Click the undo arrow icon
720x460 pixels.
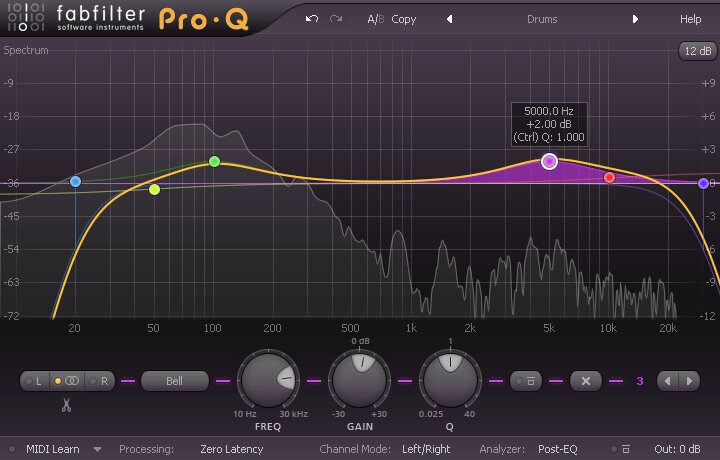pyautogui.click(x=312, y=19)
